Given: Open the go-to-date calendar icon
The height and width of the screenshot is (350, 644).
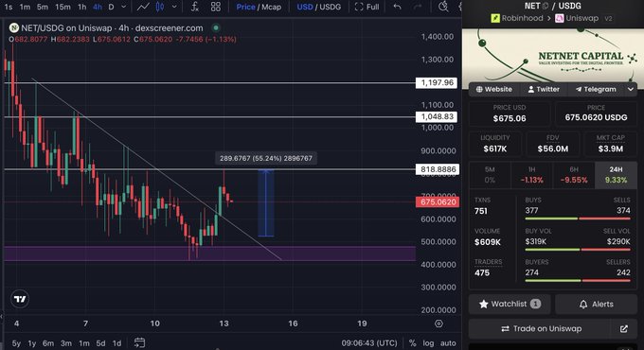Looking at the screenshot, I should point(139,342).
